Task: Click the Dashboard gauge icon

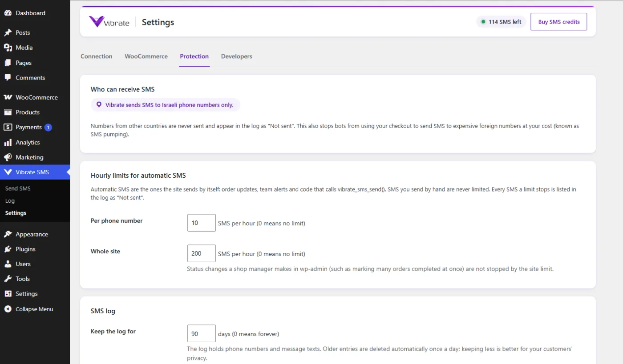Action: pyautogui.click(x=8, y=13)
